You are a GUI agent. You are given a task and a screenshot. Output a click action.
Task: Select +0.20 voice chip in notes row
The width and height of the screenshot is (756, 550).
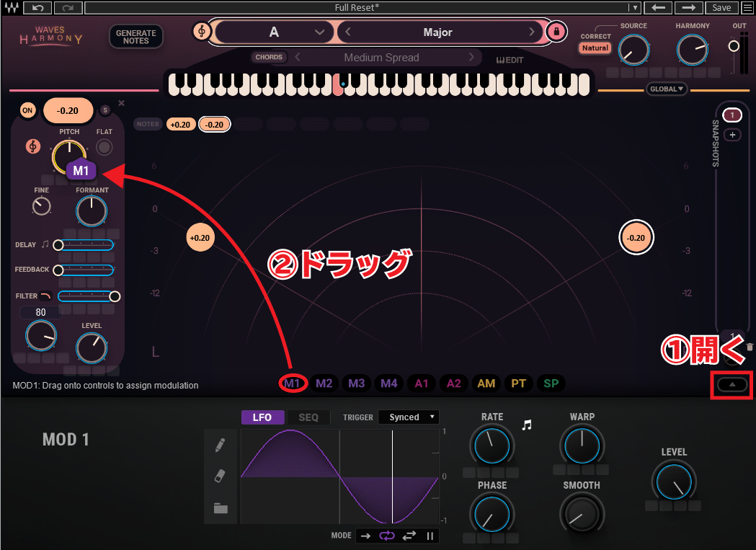point(180,125)
